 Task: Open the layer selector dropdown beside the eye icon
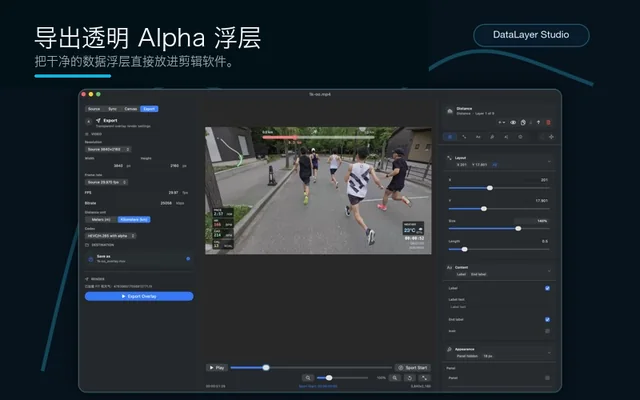(x=502, y=122)
